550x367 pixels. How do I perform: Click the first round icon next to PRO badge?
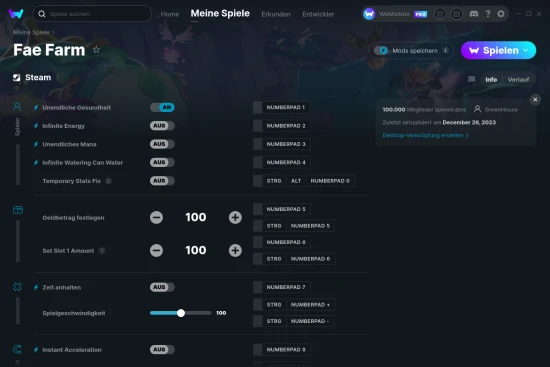click(440, 14)
